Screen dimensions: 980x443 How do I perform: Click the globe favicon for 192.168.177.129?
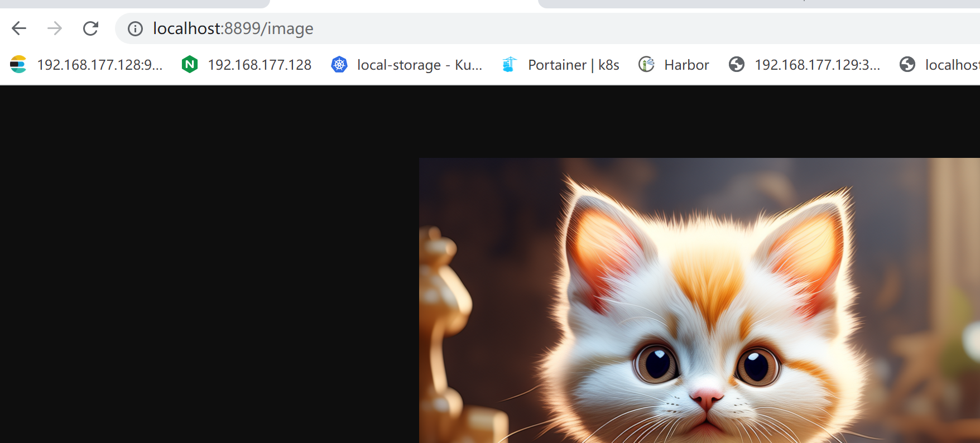point(737,65)
